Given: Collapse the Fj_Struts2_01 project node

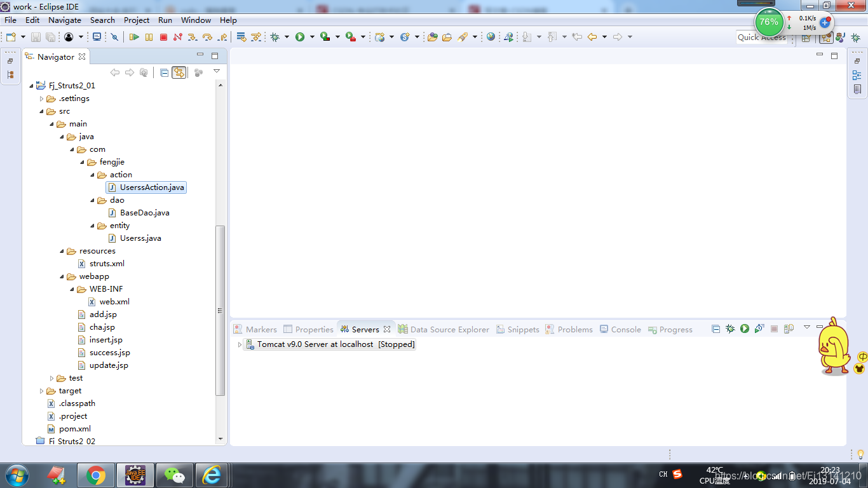Looking at the screenshot, I should tap(32, 86).
